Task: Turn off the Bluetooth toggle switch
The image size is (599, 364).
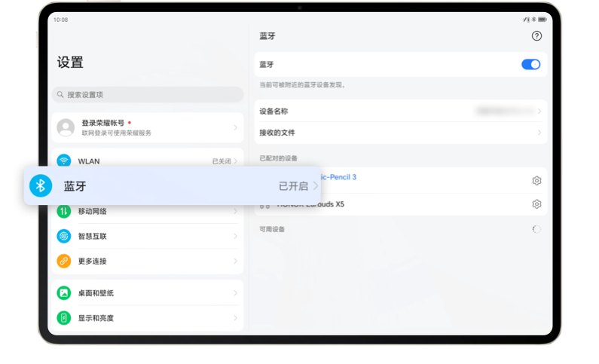Action: pyautogui.click(x=530, y=65)
